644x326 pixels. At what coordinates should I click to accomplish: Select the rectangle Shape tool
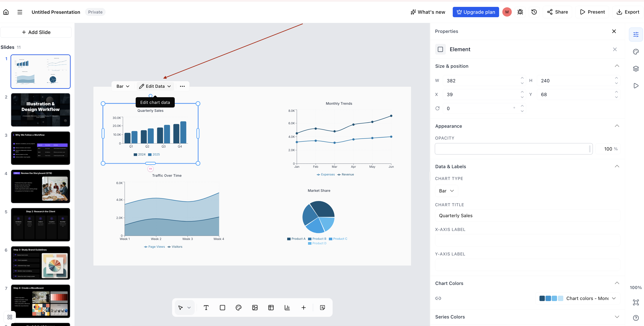(x=222, y=308)
